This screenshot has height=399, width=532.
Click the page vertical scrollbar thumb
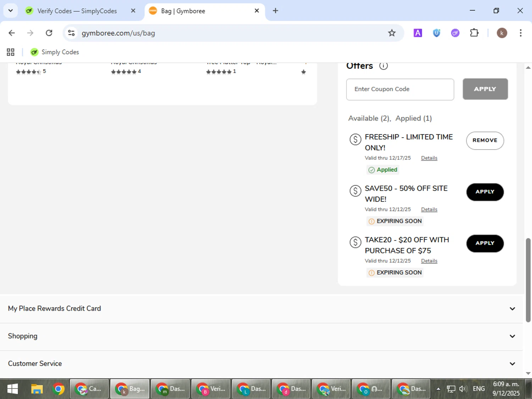click(528, 280)
